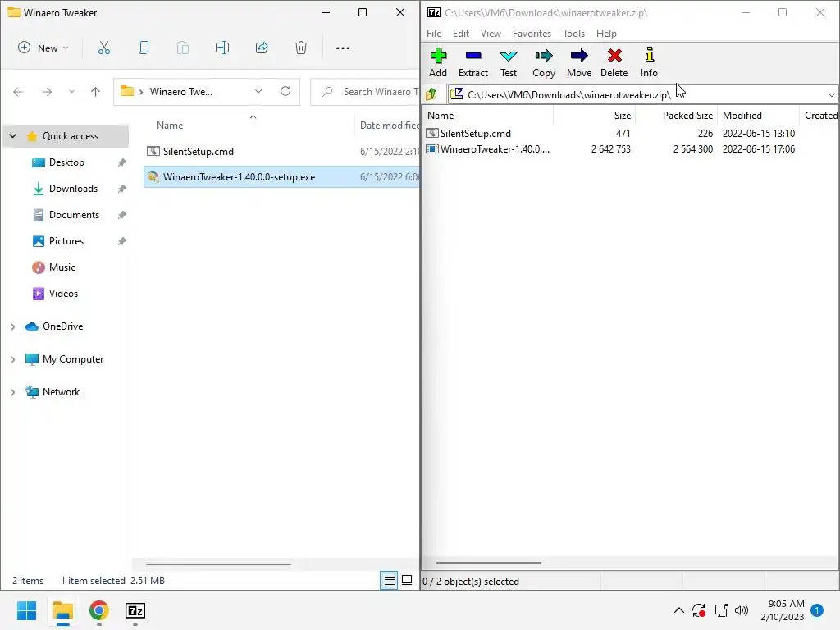
Task: Click the Extract icon in 7-Zip
Action: coord(473,62)
